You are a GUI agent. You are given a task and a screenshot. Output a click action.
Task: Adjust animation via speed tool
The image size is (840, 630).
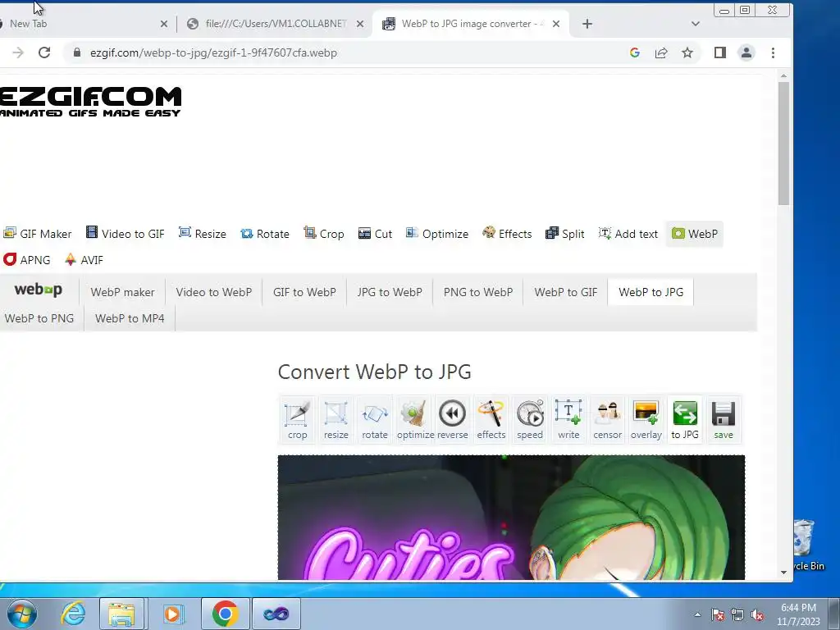(530, 419)
